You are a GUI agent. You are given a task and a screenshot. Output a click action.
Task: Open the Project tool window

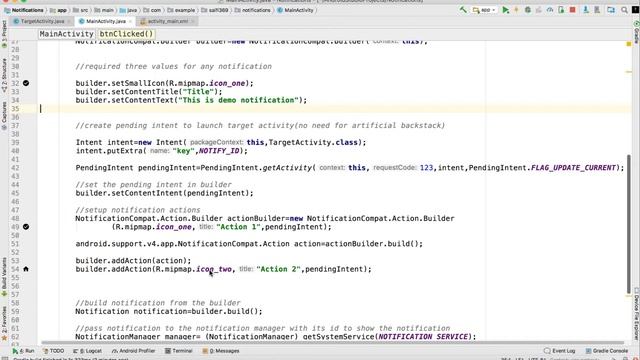pyautogui.click(x=4, y=35)
